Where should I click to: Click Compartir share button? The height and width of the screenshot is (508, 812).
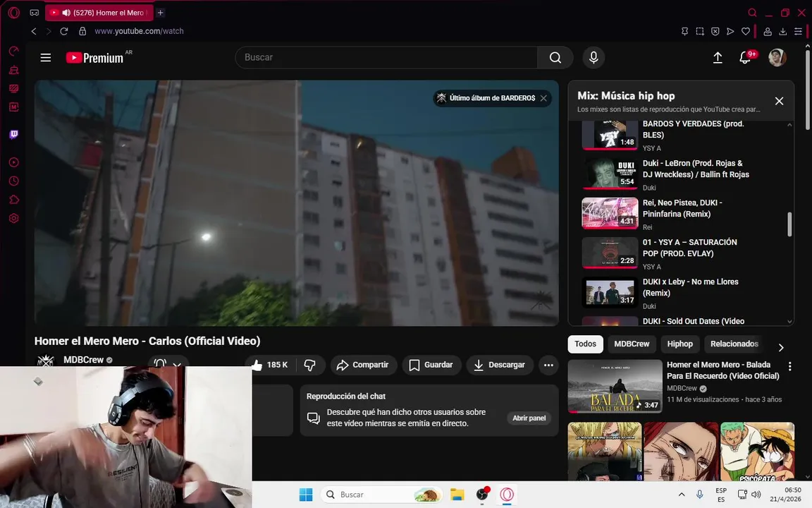(x=364, y=365)
